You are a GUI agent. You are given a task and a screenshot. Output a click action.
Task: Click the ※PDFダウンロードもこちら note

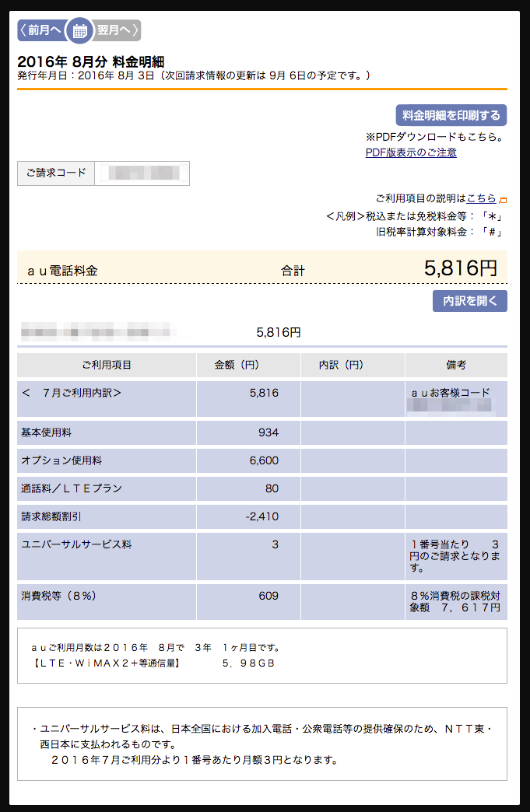pyautogui.click(x=435, y=137)
